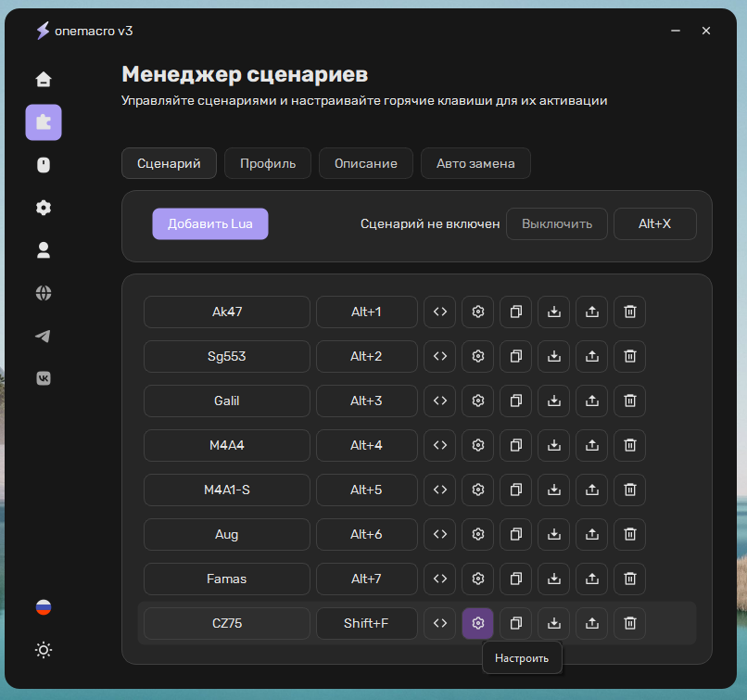The image size is (747, 700).
Task: Edit code for the Ak47 scenario
Action: (x=440, y=312)
